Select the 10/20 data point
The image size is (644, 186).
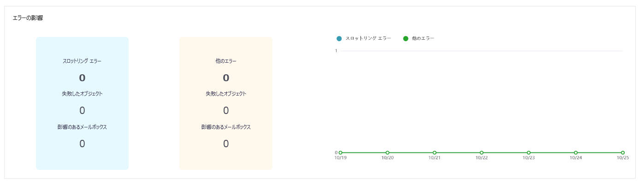click(x=387, y=152)
